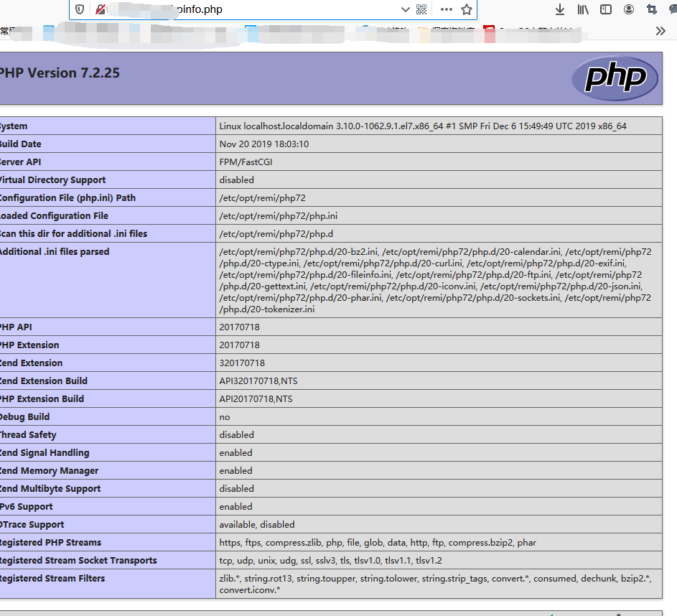This screenshot has width=677, height=616.
Task: Click the Thread Safety label
Action: tap(27, 435)
